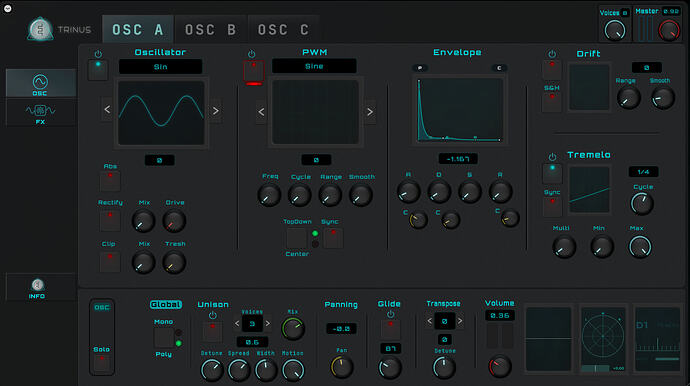Switch to the OSC C tab
The width and height of the screenshot is (690, 386).
pos(283,29)
